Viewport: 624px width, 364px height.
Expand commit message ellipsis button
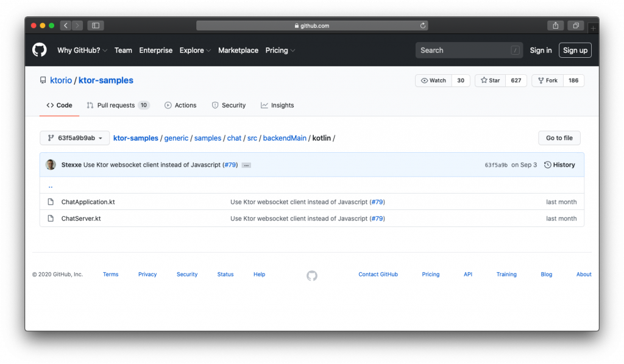tap(246, 165)
